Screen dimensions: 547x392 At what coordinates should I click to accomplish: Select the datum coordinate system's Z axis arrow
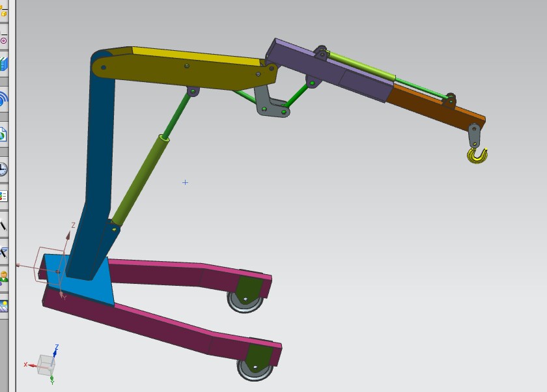[x=68, y=234]
